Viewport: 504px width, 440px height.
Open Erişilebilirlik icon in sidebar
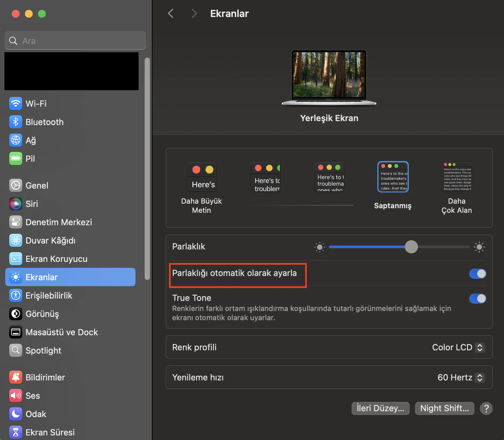(16, 296)
